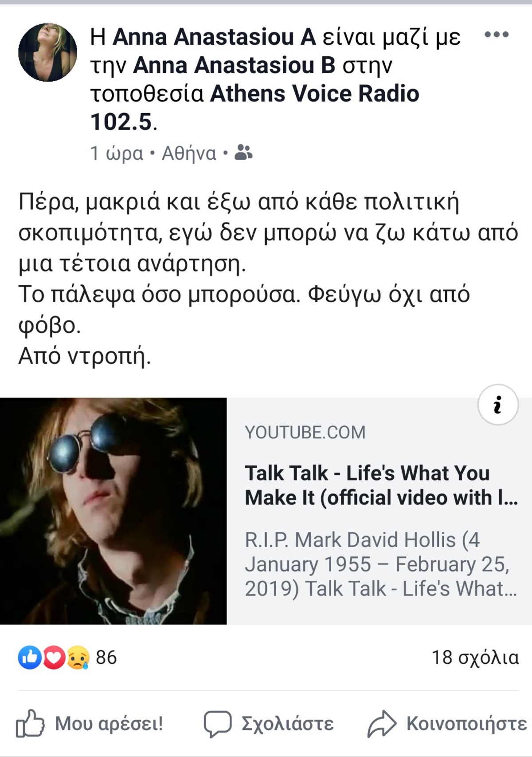532x757 pixels.
Task: Click the sad crying reaction icon
Action: [78, 658]
